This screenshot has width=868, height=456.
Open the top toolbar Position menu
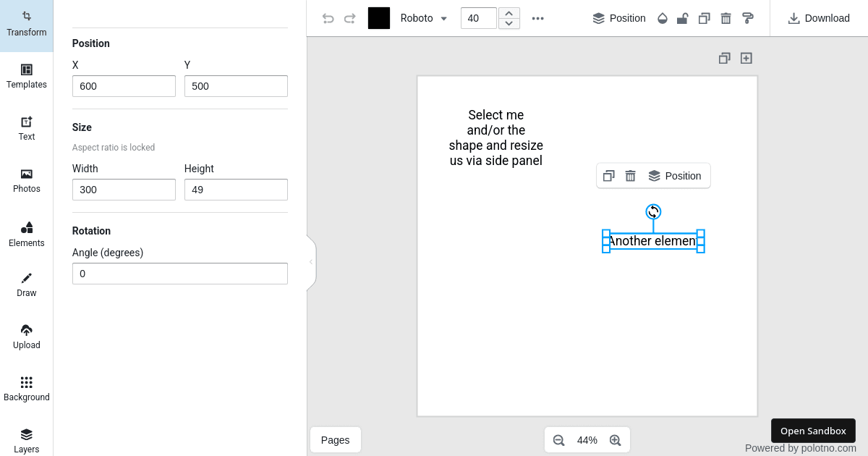tap(619, 18)
